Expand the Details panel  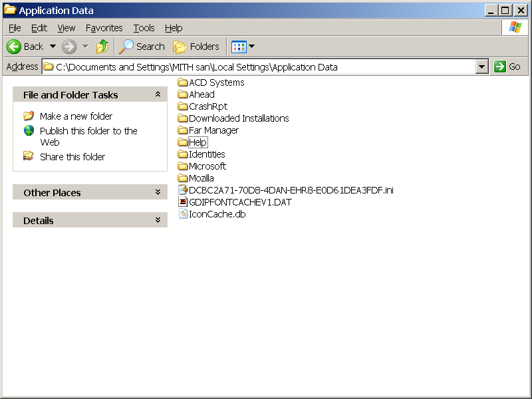(158, 220)
